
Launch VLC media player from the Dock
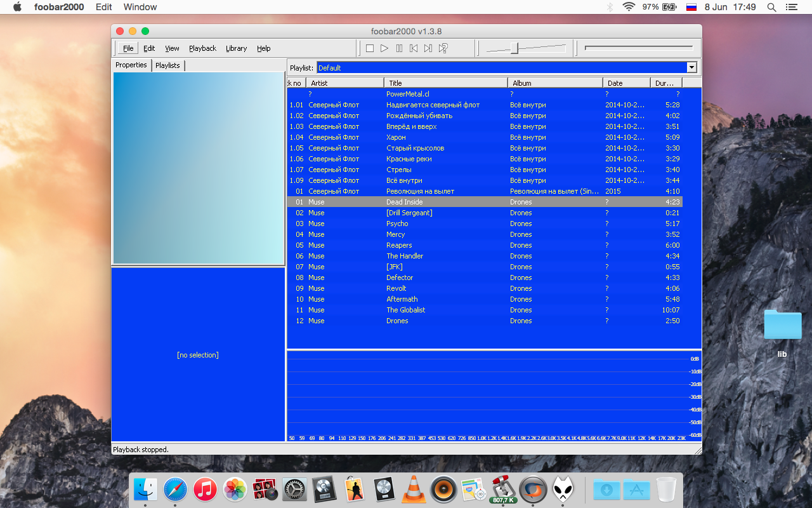[x=414, y=490]
